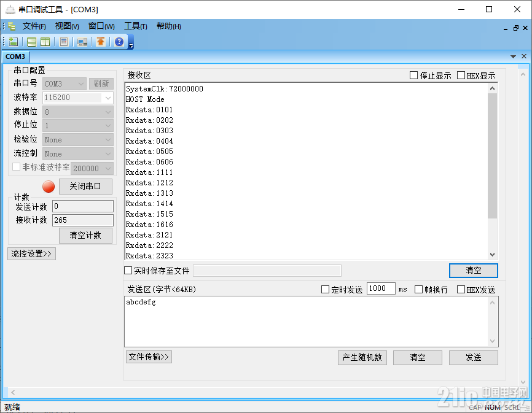Open the blue help question icon

pos(119,42)
